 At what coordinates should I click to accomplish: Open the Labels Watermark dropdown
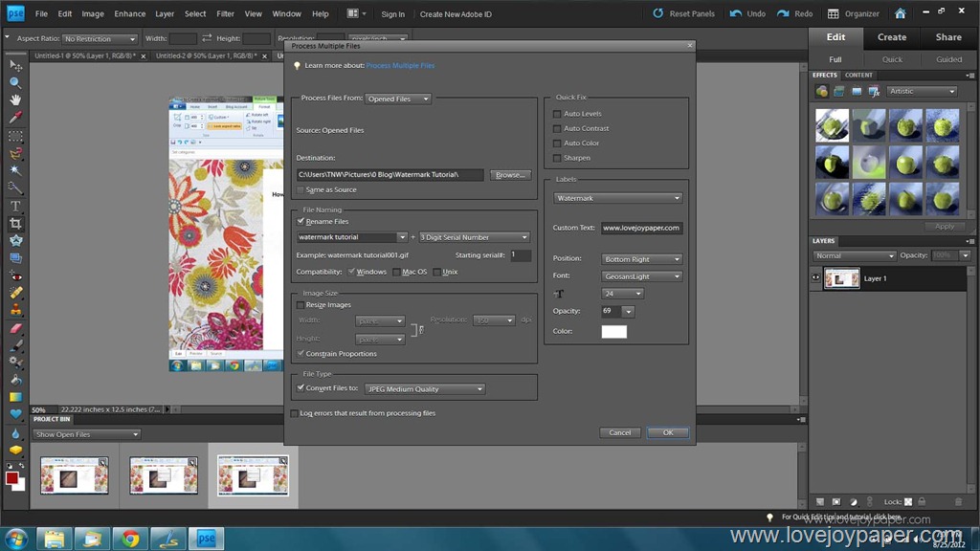617,198
